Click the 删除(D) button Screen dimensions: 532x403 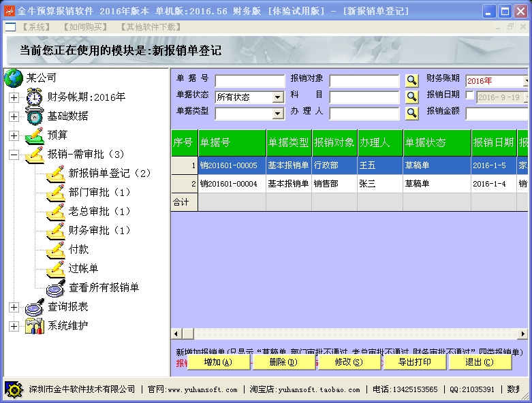coord(283,362)
